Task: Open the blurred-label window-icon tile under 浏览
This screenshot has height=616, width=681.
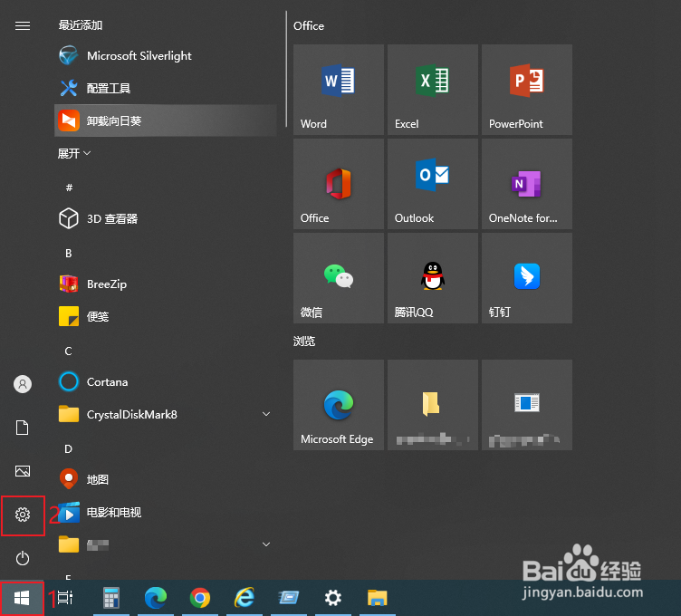Action: (527, 405)
